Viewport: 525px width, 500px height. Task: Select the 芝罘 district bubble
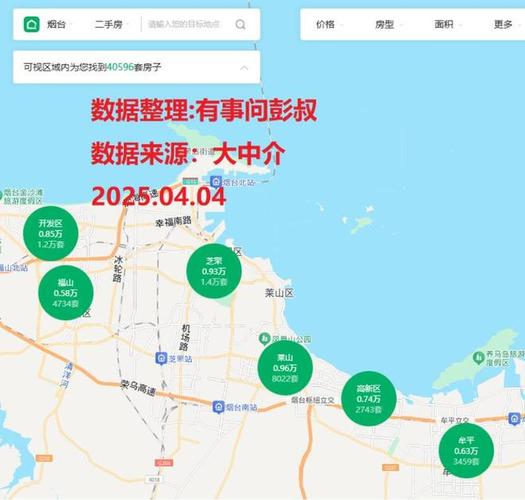214,271
